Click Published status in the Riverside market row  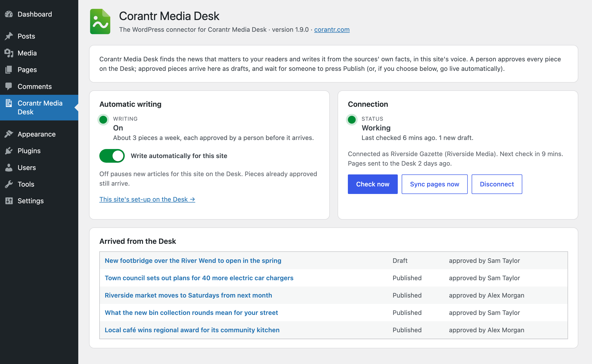(407, 295)
